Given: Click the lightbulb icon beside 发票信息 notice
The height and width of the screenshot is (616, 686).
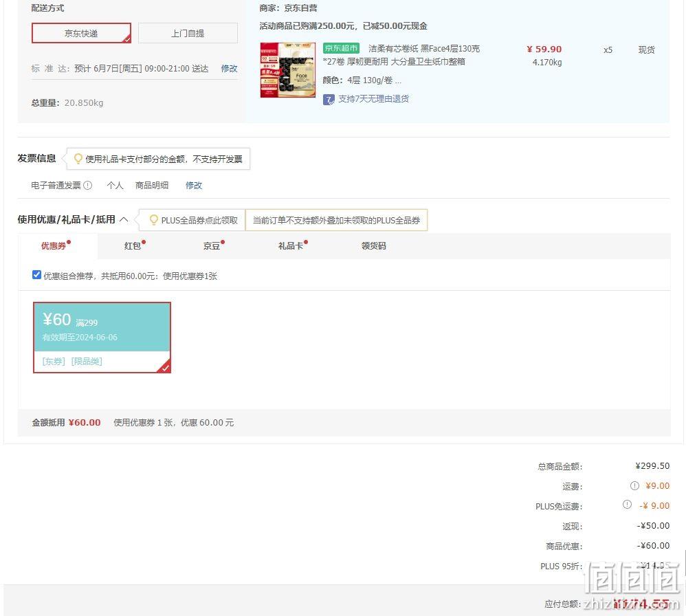Looking at the screenshot, I should (x=78, y=158).
